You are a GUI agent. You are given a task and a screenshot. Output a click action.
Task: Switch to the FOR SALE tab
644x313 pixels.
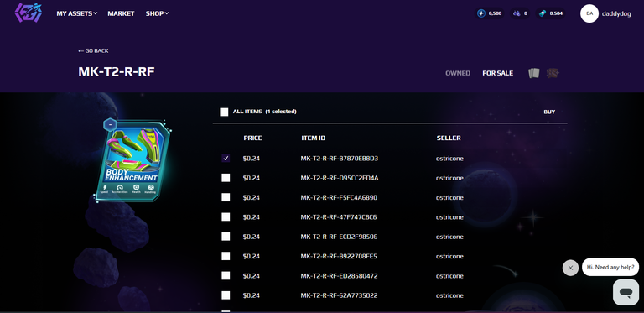point(497,73)
